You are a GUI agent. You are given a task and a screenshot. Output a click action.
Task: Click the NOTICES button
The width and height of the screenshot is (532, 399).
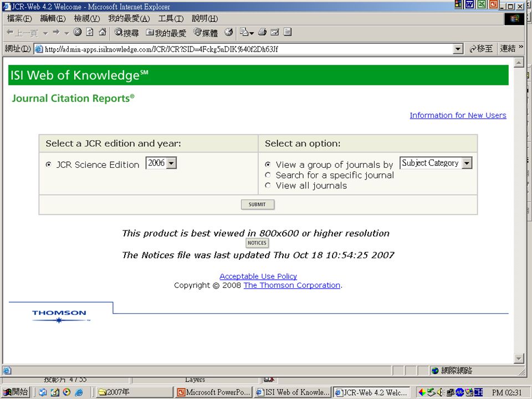click(257, 243)
